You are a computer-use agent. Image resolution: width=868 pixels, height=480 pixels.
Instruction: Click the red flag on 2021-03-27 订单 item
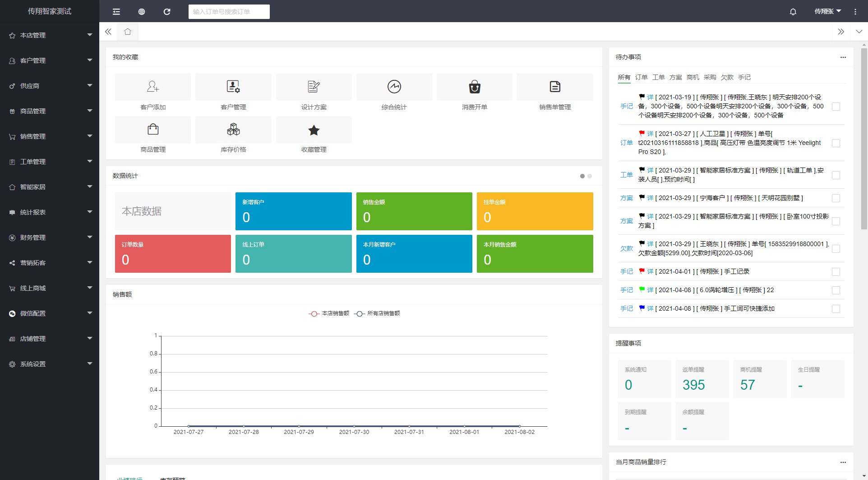642,134
